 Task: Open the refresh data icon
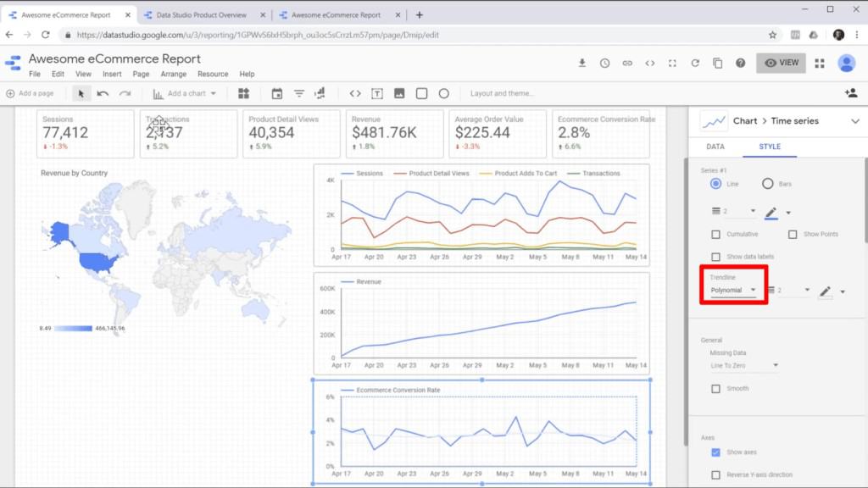click(x=695, y=63)
